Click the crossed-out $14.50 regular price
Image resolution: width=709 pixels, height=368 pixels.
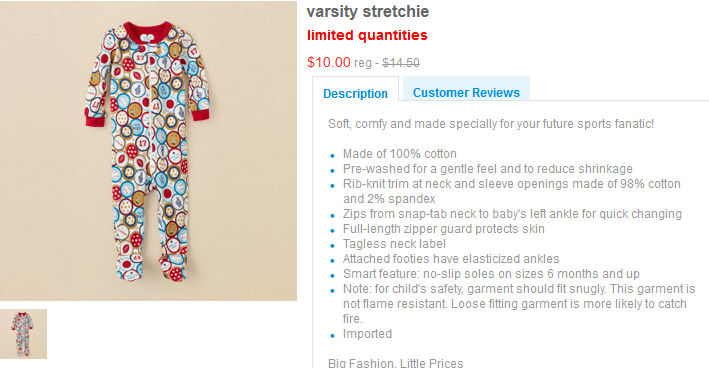[401, 63]
